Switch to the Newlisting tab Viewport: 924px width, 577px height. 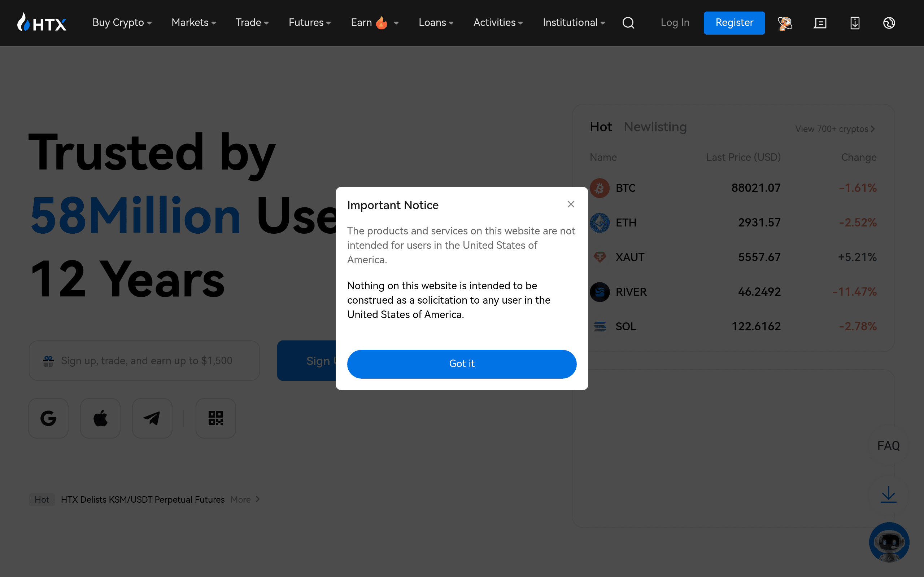(x=655, y=127)
